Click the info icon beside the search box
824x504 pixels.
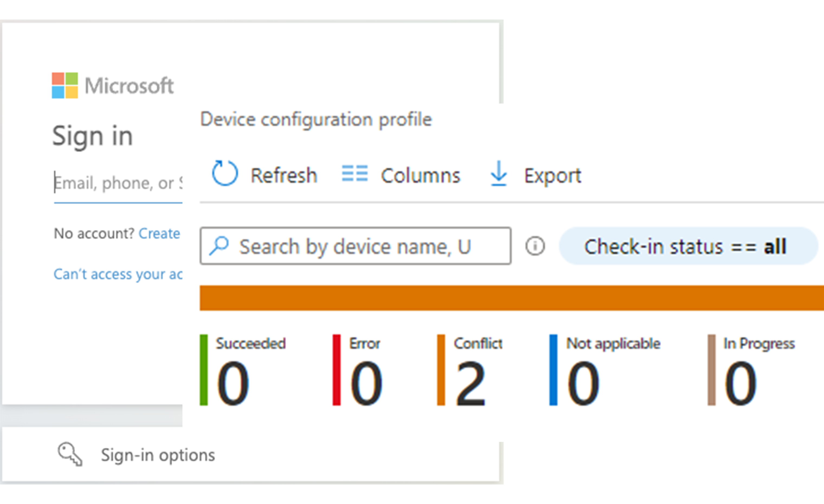(x=535, y=246)
